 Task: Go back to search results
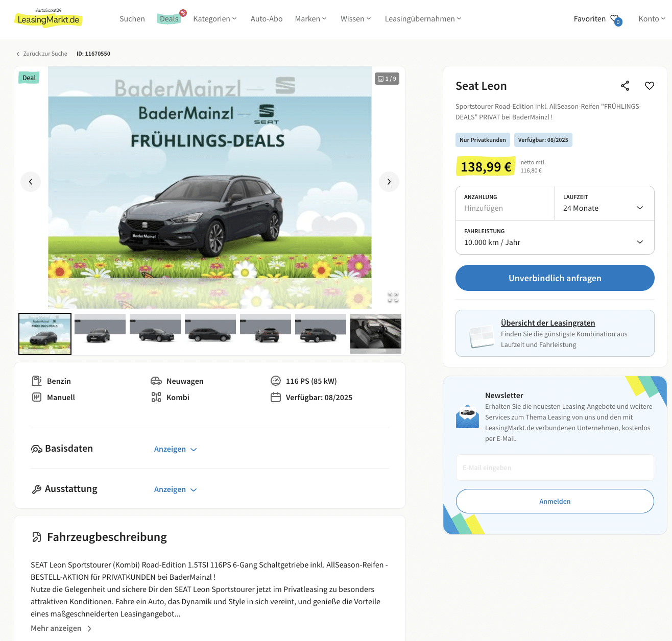(x=42, y=54)
